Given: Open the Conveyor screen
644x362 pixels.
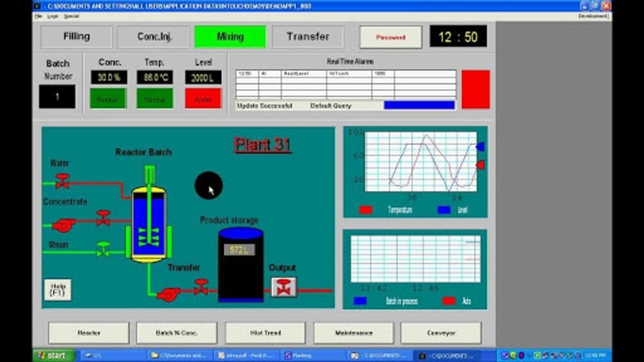Looking at the screenshot, I should click(x=441, y=333).
